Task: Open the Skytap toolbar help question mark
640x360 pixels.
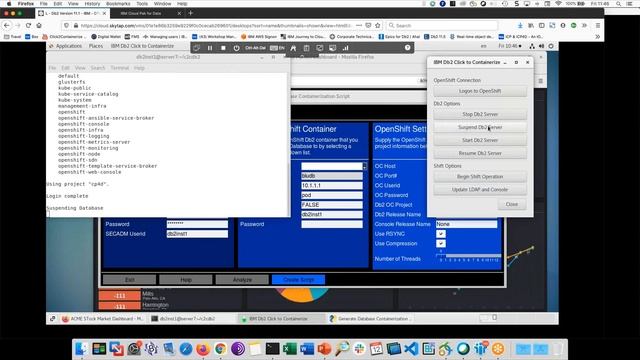Action: (407, 48)
